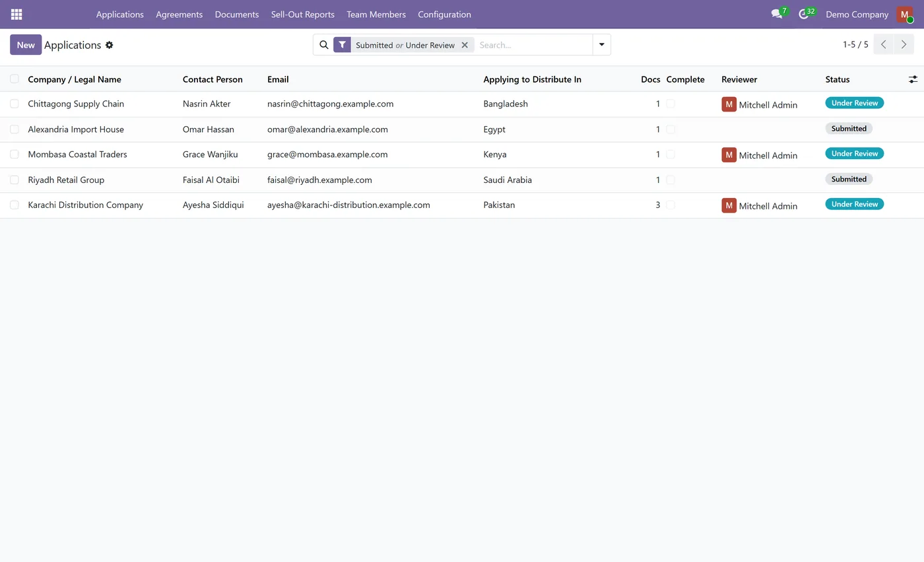Image resolution: width=924 pixels, height=562 pixels.
Task: Open the conversations messages icon
Action: [777, 14]
